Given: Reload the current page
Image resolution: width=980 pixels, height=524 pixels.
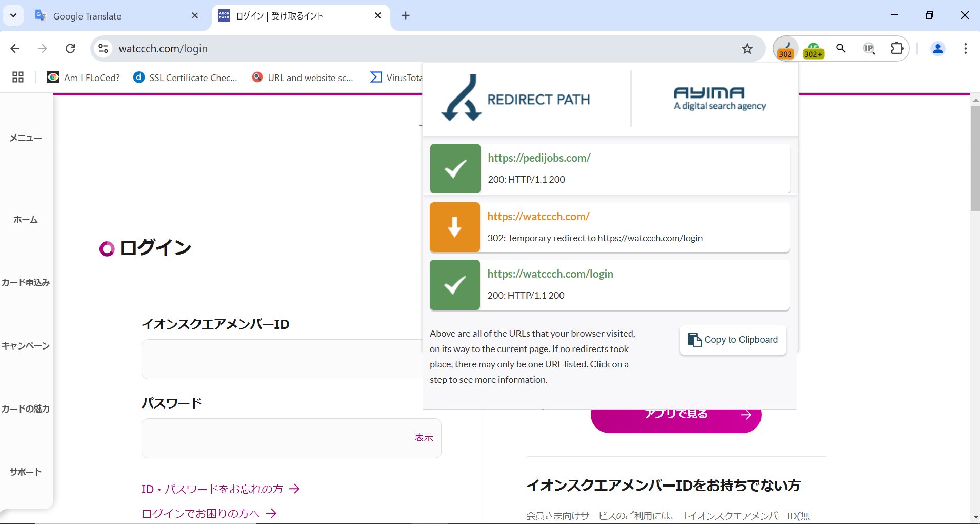Looking at the screenshot, I should [x=70, y=49].
